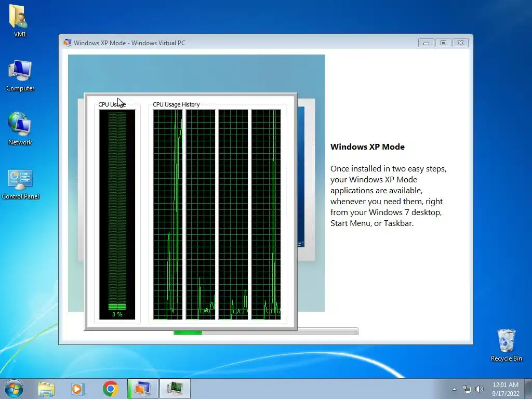Click the 'Windows XP Mode - Windows Virtual PC' title
This screenshot has width=532, height=399.
tap(129, 43)
